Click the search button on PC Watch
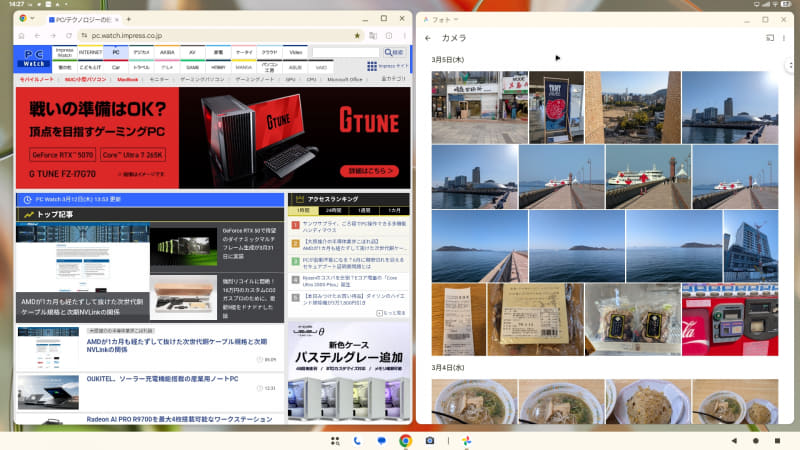This screenshot has width=800, height=450. point(394,53)
